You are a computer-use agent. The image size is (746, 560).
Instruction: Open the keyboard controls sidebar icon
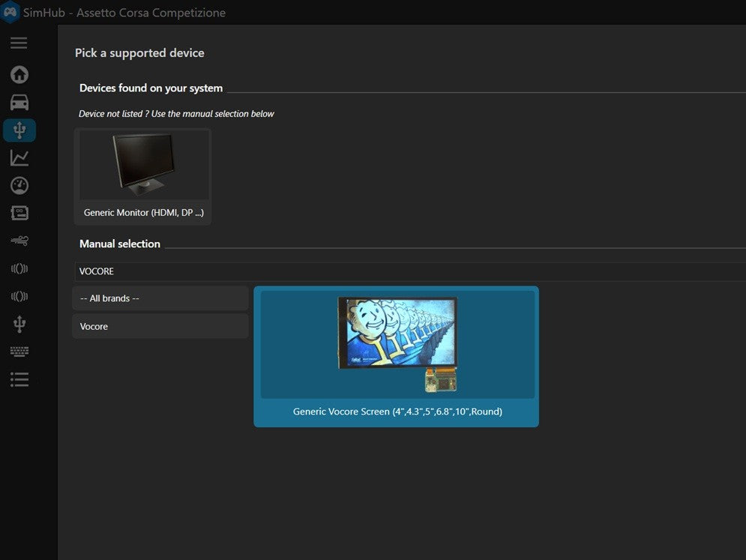(x=19, y=352)
